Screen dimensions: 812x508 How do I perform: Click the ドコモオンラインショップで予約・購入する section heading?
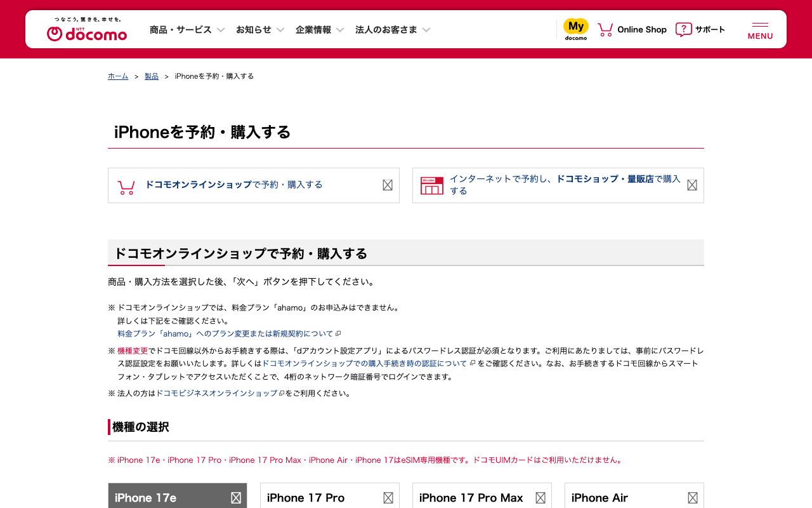point(240,253)
